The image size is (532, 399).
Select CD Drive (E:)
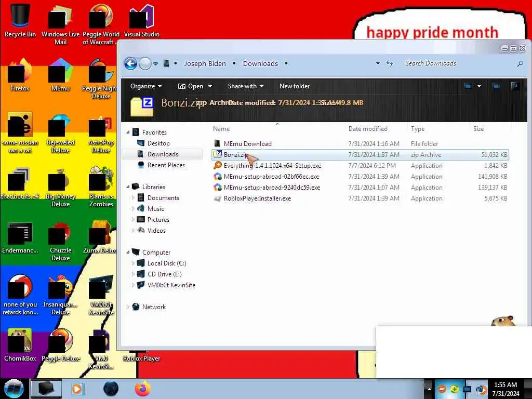pyautogui.click(x=164, y=274)
